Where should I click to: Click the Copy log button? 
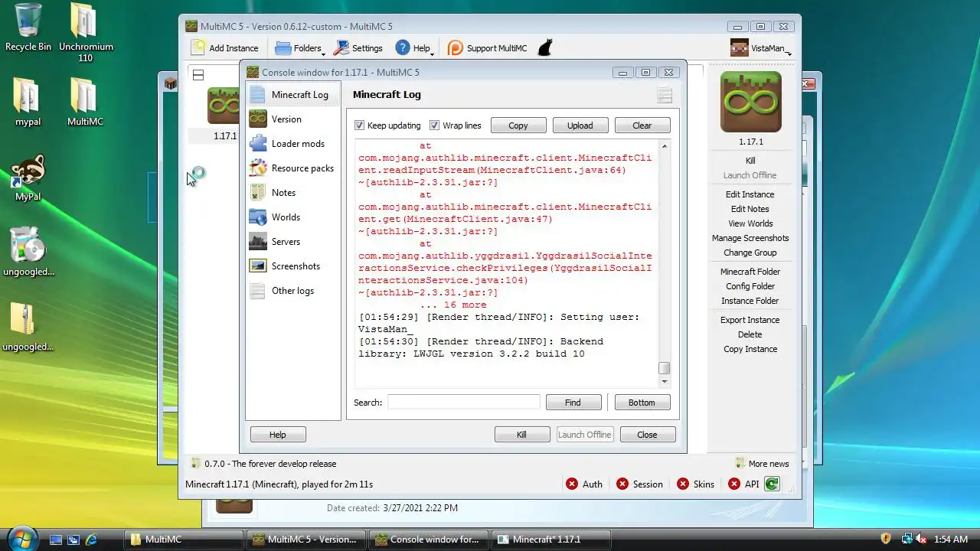click(518, 126)
